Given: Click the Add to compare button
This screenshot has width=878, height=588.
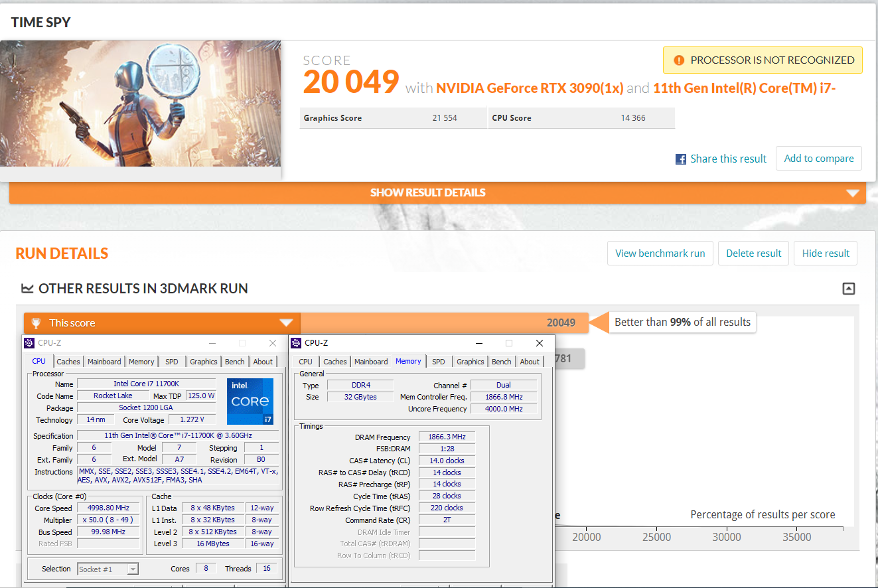Looking at the screenshot, I should pyautogui.click(x=819, y=159).
